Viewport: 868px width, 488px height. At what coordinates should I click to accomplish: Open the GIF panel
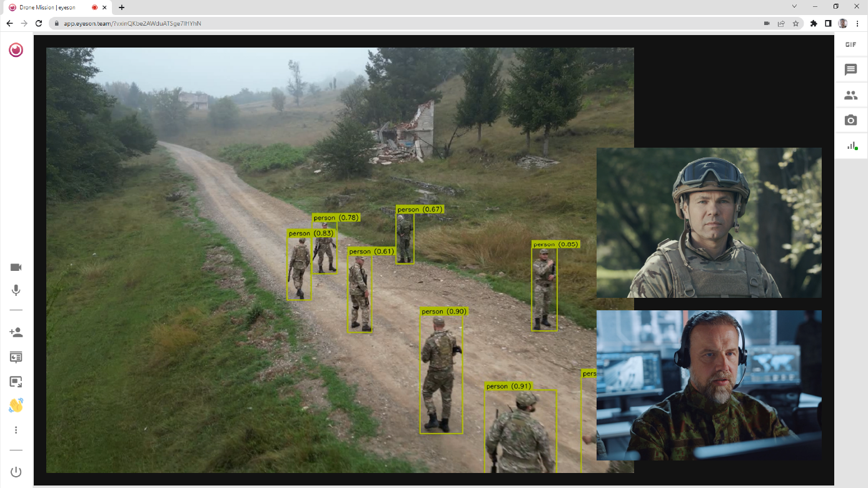(x=850, y=45)
